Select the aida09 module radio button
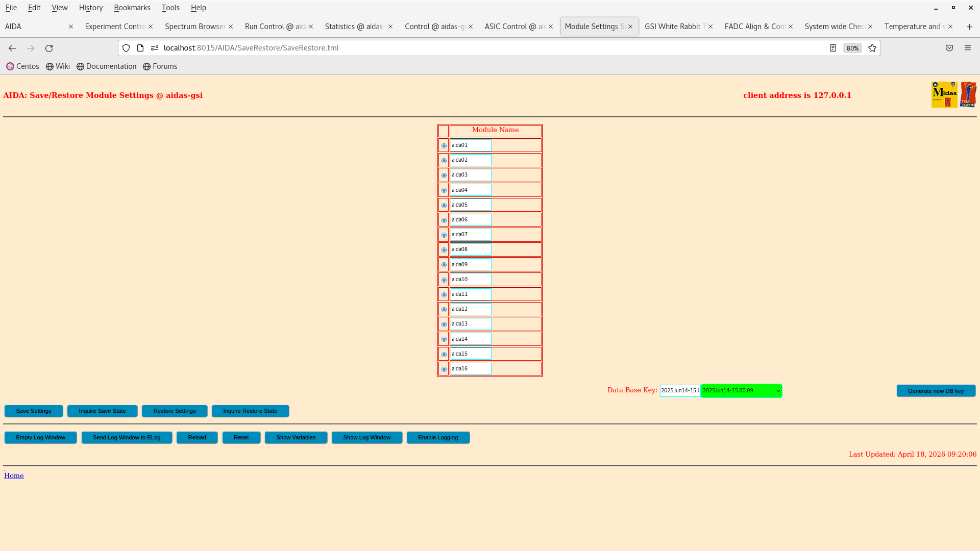Viewport: 980px width, 551px height. pos(444,265)
